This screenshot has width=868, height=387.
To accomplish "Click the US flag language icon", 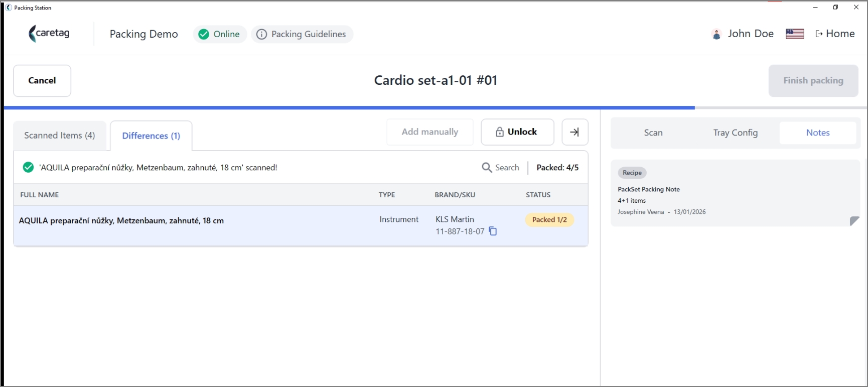I will [795, 34].
